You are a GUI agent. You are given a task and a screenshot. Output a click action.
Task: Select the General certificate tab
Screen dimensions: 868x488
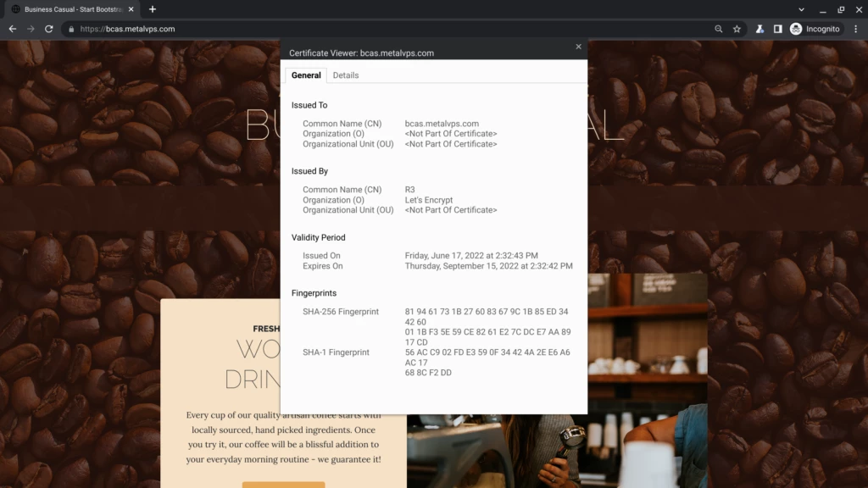pos(305,75)
